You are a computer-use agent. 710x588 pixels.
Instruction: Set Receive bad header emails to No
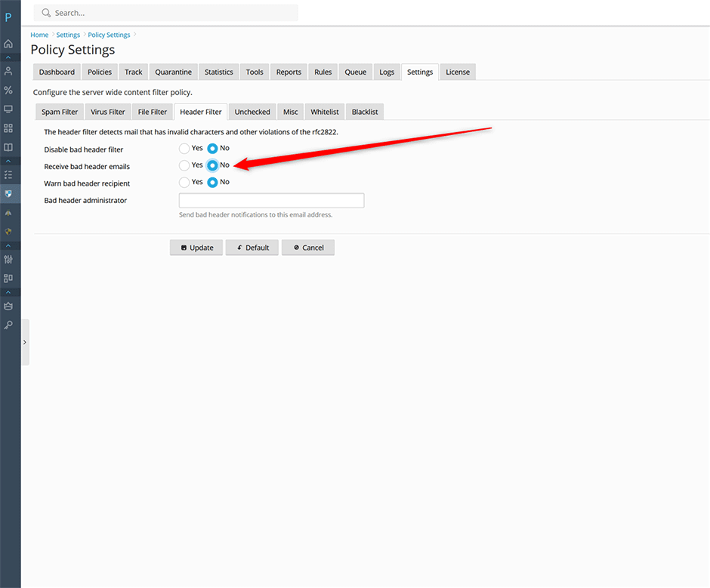212,165
